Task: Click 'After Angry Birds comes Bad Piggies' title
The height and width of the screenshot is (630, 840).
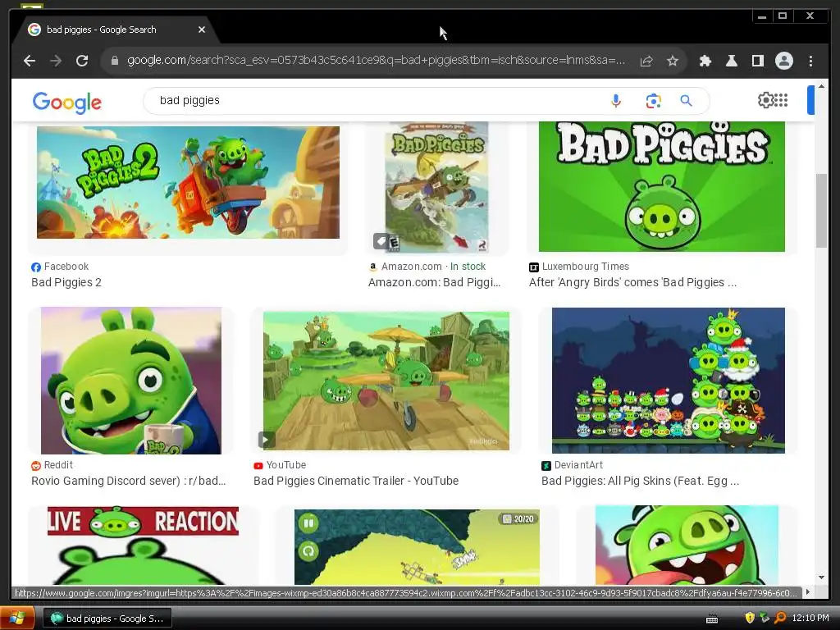Action: coord(632,282)
